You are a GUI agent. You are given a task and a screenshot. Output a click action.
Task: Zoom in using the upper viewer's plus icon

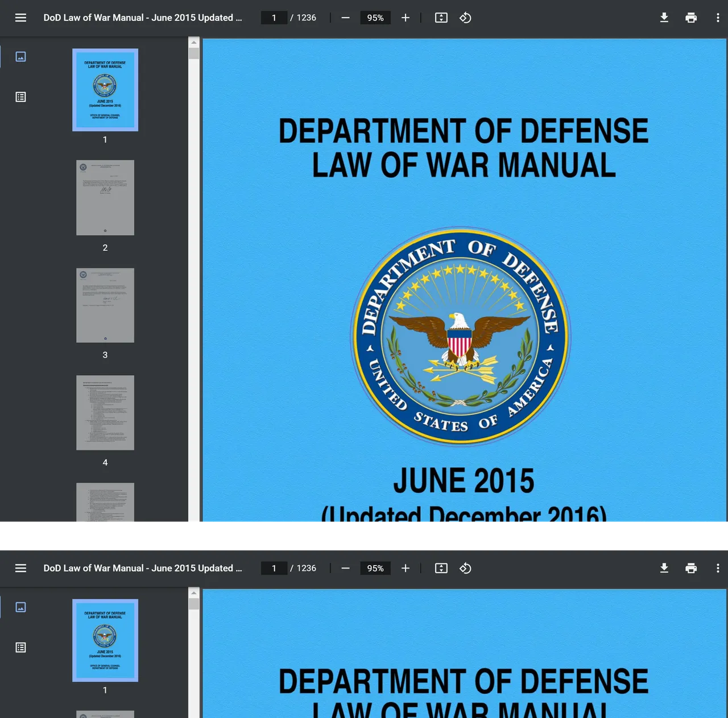406,18
